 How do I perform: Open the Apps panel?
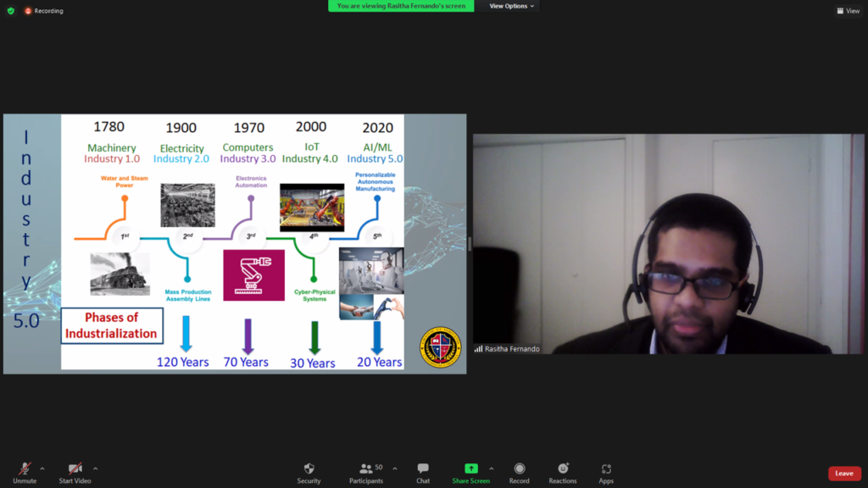point(606,472)
